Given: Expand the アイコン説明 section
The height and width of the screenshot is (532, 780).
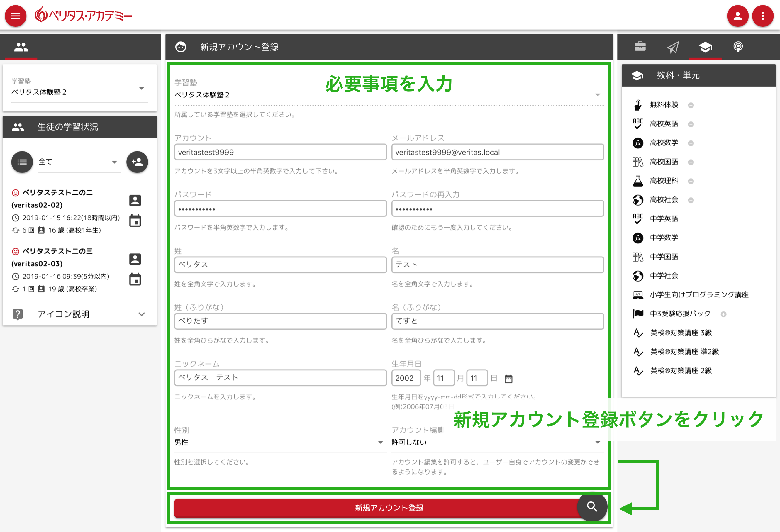Looking at the screenshot, I should coord(79,314).
